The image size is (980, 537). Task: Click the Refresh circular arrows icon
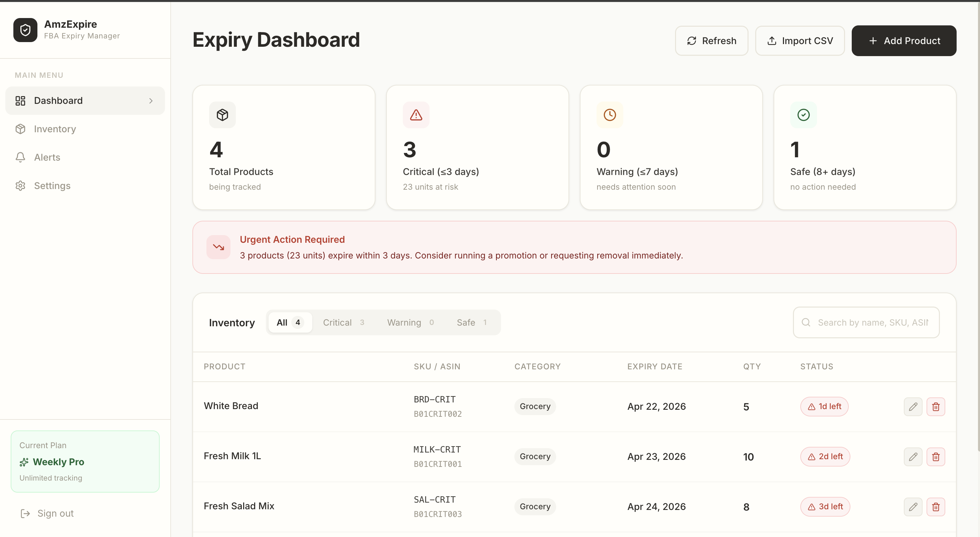coord(692,41)
